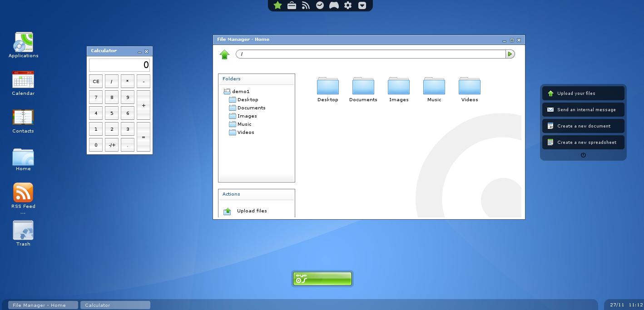Click the -/+ sign key on Calculator
The width and height of the screenshot is (644, 310).
pyautogui.click(x=112, y=145)
